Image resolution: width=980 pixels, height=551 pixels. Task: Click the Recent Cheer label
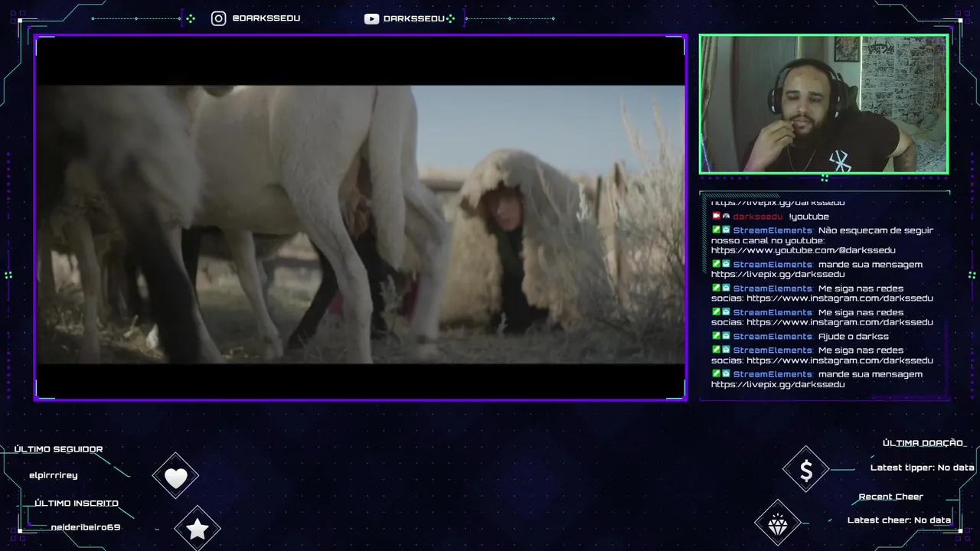pos(891,497)
